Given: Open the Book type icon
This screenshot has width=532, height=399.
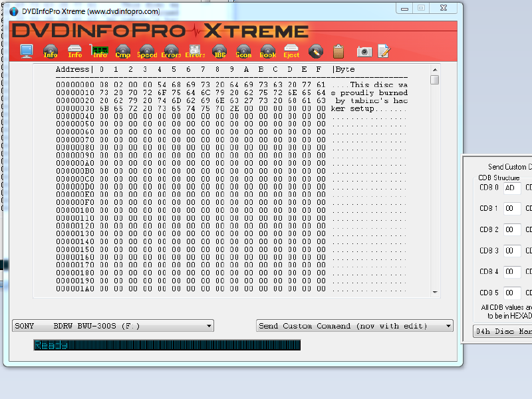Looking at the screenshot, I should coord(267,51).
